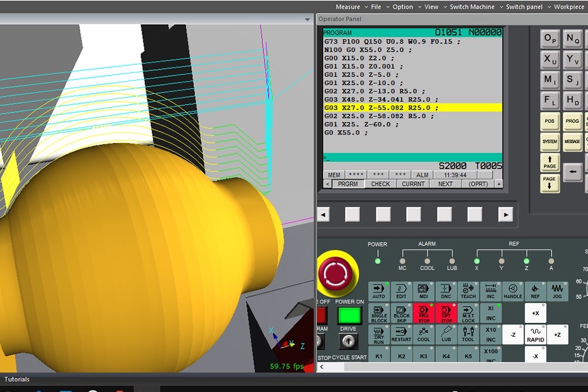This screenshot has width=588, height=392.
Task: Toggle SINGLE BLOCK mode
Action: pyautogui.click(x=379, y=313)
